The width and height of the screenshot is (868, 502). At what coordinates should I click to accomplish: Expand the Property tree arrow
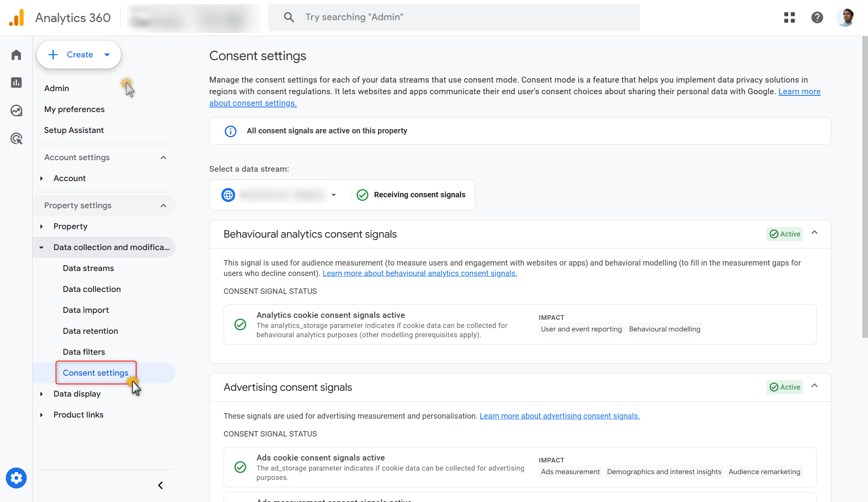point(41,226)
